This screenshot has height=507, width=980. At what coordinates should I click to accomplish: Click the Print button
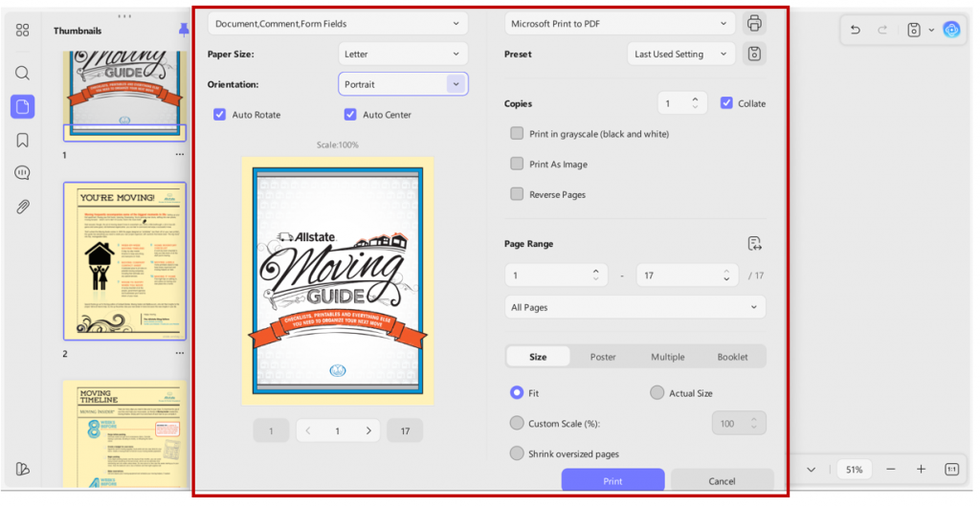[612, 481]
